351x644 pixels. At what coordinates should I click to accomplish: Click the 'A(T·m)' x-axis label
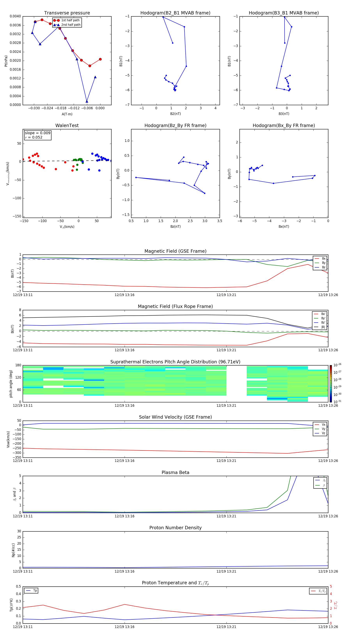pos(67,114)
